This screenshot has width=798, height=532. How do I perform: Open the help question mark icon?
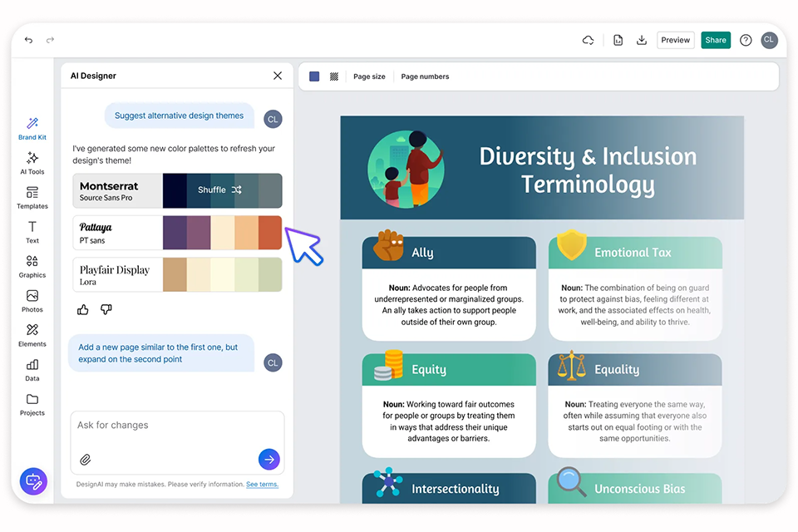click(746, 40)
